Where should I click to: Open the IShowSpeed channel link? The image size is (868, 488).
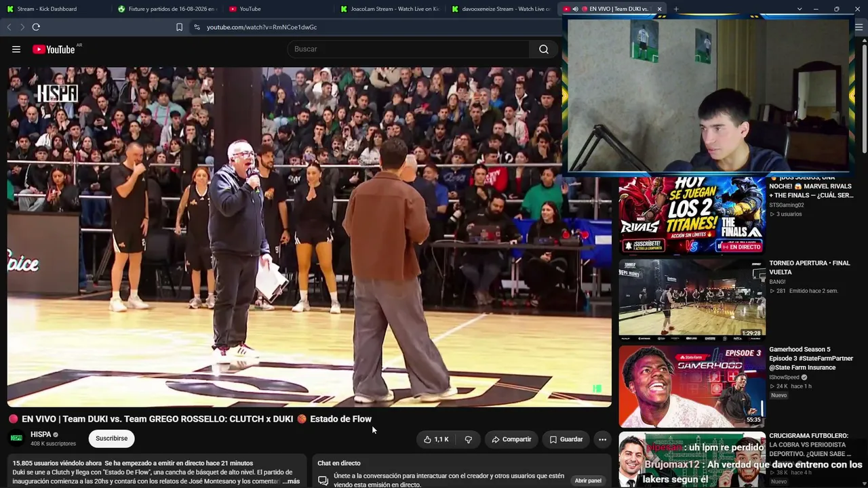click(x=784, y=377)
